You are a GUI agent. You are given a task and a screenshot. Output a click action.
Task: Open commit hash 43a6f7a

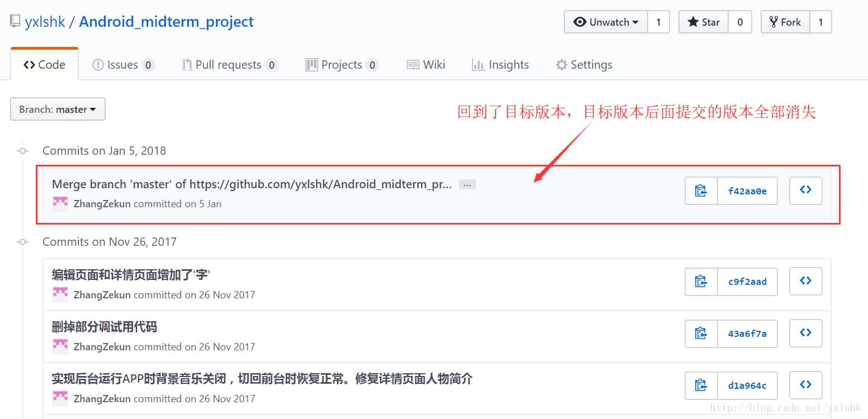click(x=747, y=334)
